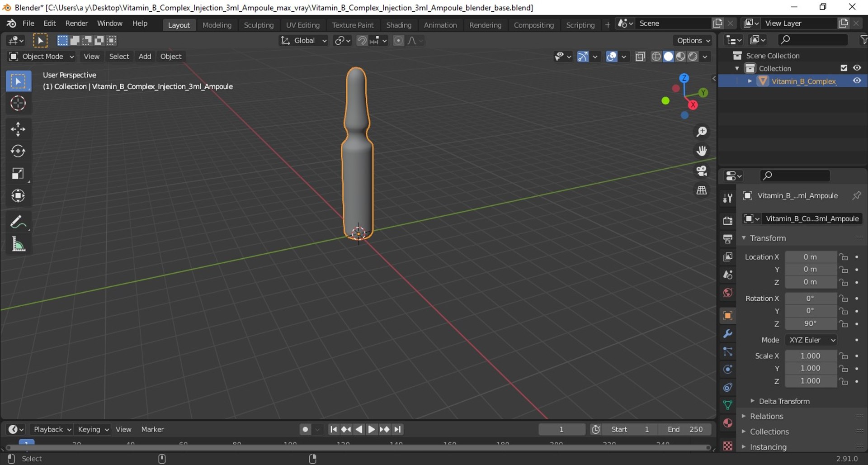Select the Cursor tool in toolbar

point(18,104)
